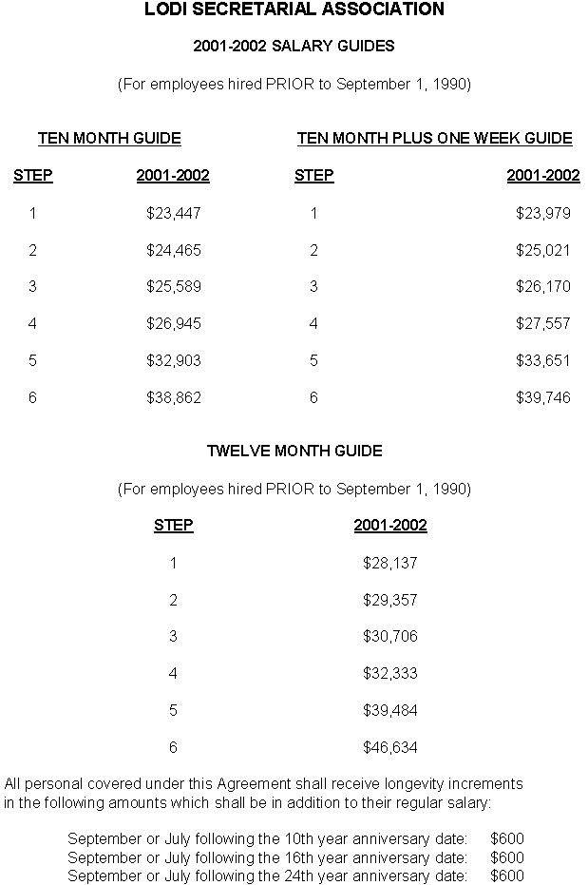
Task: Click the TEN MONTH PLUS ONE WEEK GUIDE heading
Action: click(x=435, y=138)
